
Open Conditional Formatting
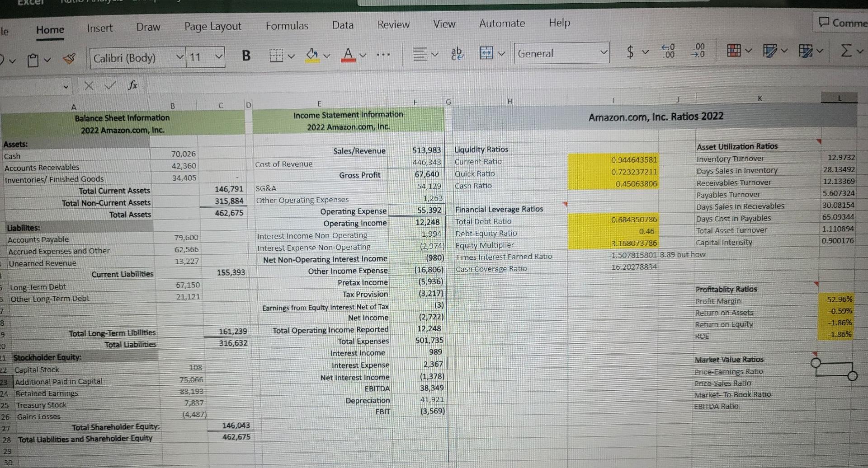735,51
